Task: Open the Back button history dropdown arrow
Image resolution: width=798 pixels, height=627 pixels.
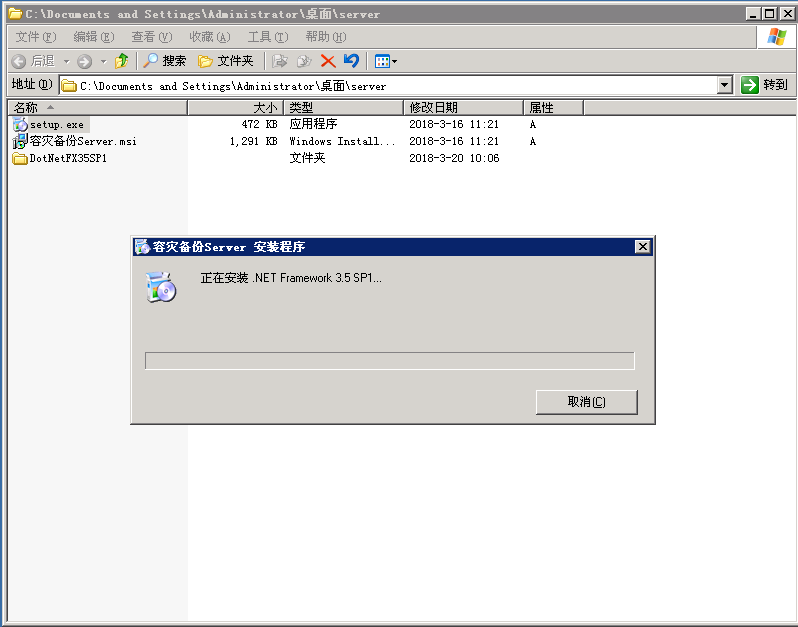Action: (68, 61)
